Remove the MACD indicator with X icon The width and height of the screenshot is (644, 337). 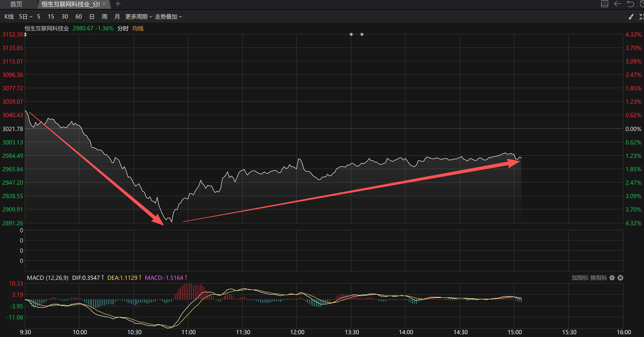(x=620, y=278)
